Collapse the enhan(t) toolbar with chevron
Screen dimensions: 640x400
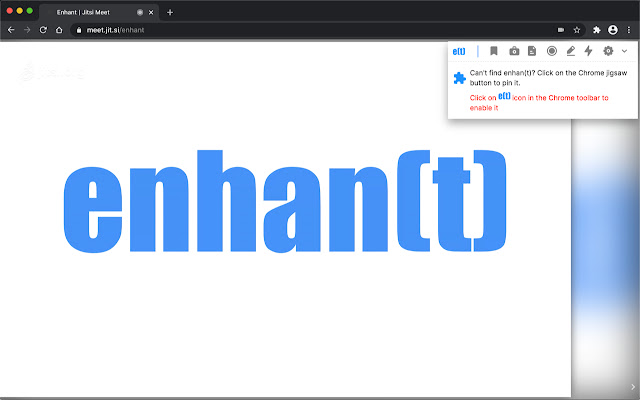(624, 51)
